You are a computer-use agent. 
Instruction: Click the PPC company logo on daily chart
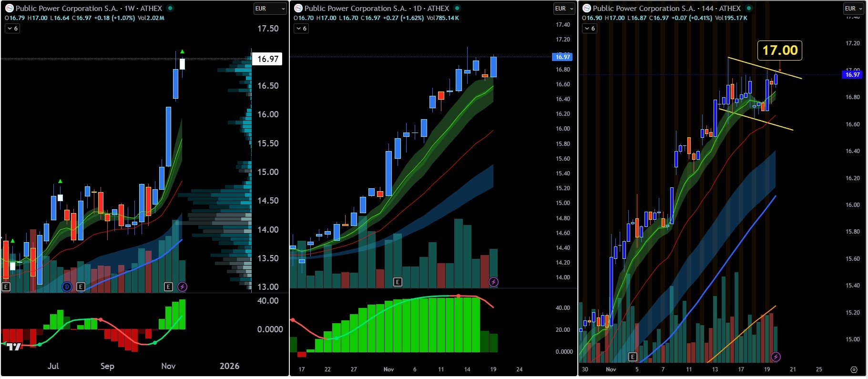(x=298, y=8)
